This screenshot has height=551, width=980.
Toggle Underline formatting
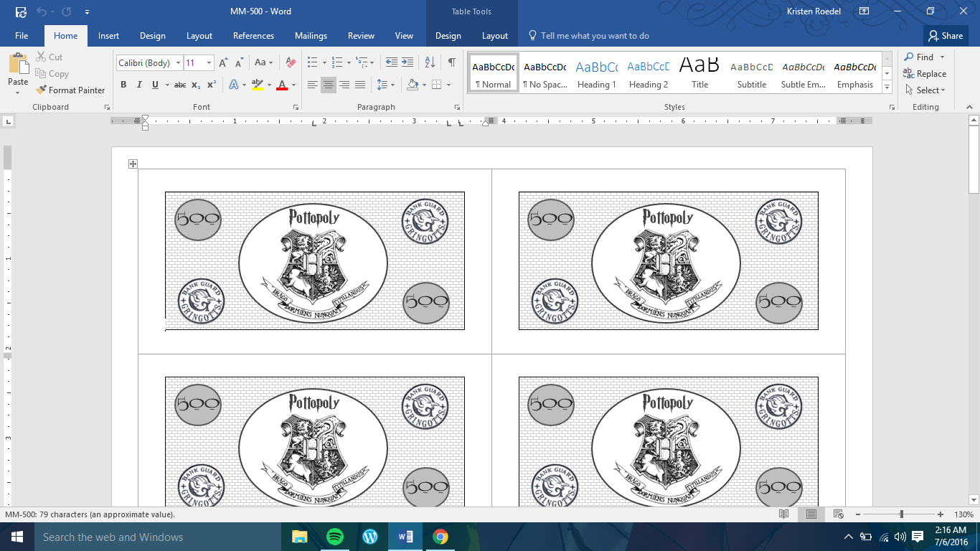pos(155,85)
